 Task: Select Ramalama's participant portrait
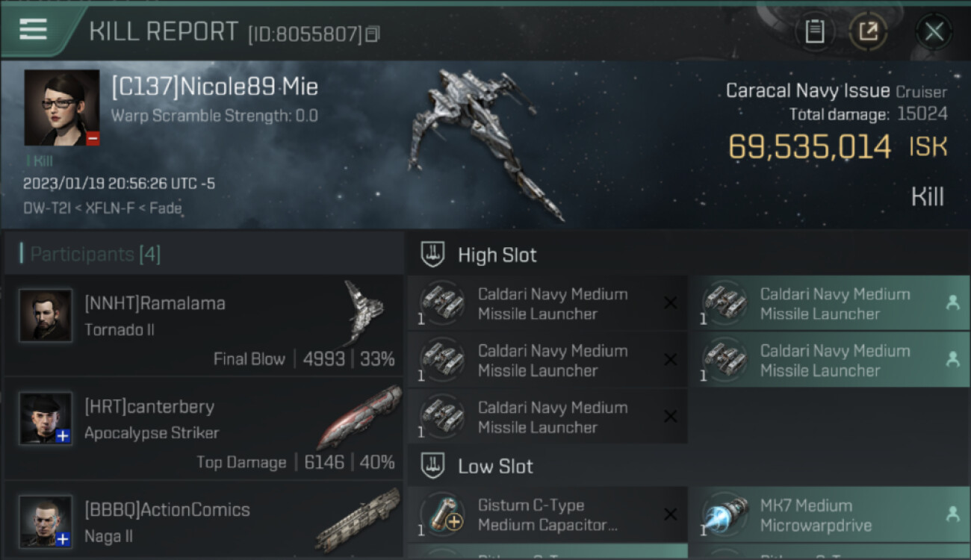pos(46,316)
